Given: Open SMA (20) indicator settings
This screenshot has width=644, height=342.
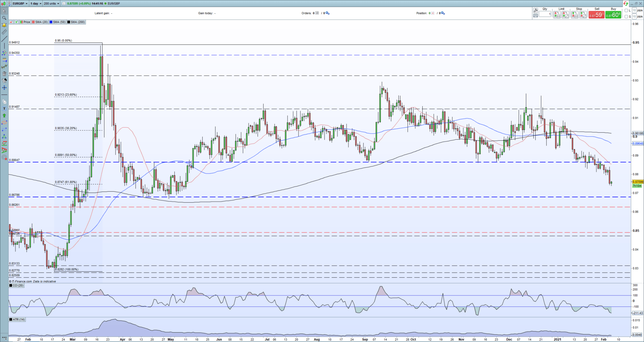Looking at the screenshot, I should tap(40, 22).
